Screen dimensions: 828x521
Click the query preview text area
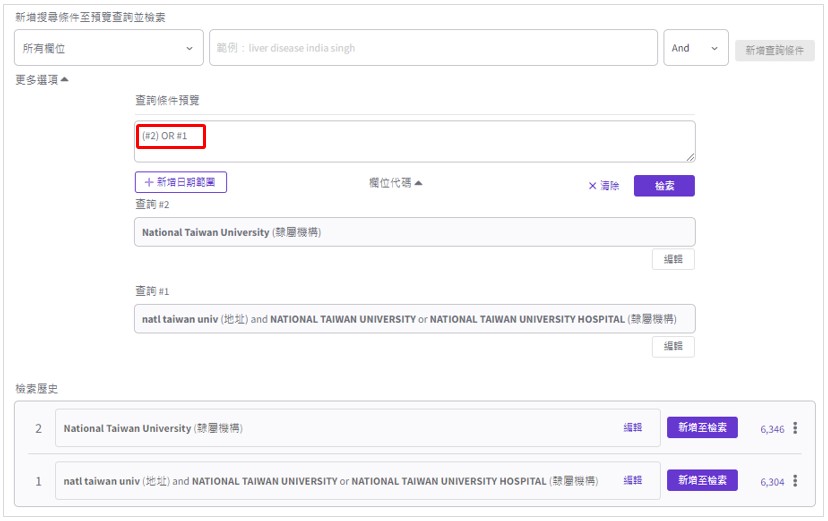click(415, 141)
